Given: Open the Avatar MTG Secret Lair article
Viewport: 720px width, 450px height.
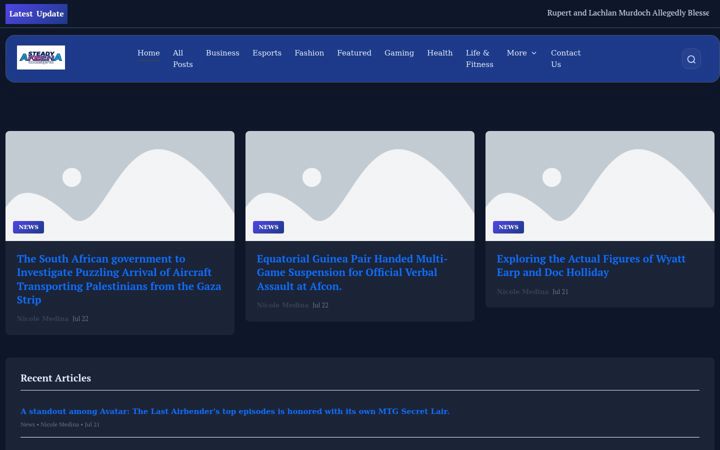Looking at the screenshot, I should pos(235,411).
